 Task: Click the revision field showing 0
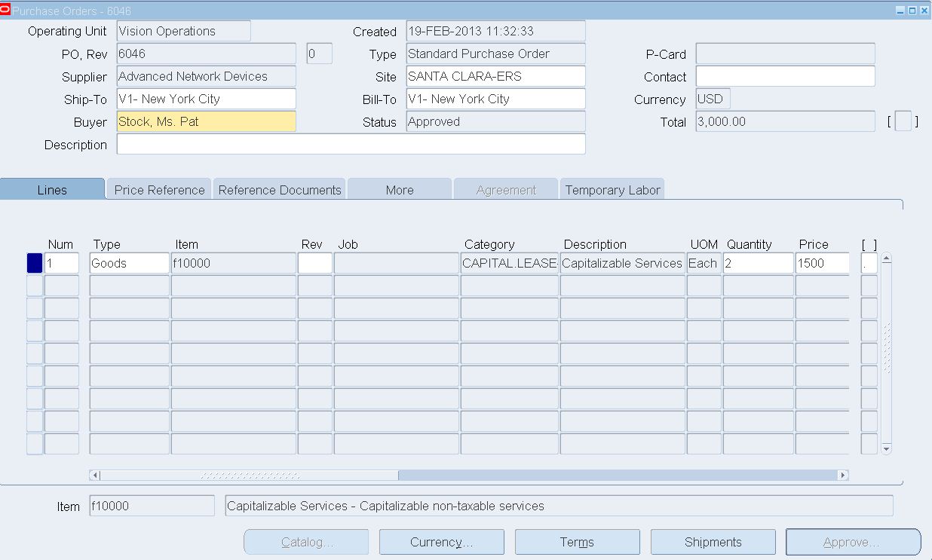(x=320, y=54)
